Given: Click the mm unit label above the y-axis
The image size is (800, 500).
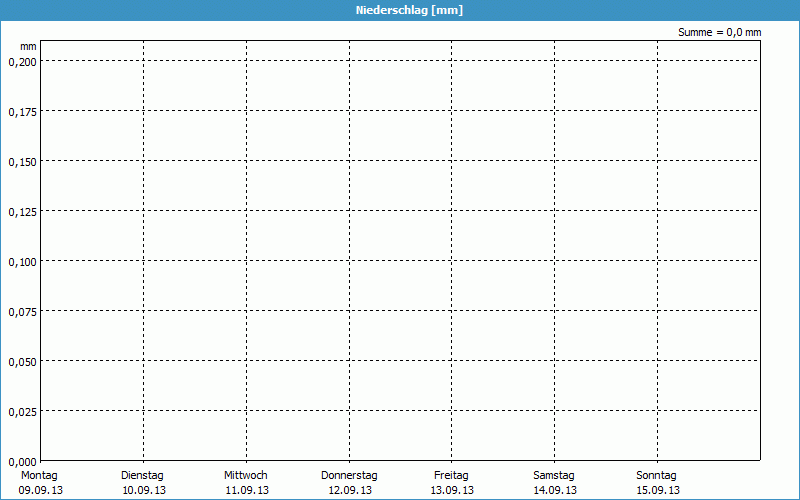Looking at the screenshot, I should 29,46.
